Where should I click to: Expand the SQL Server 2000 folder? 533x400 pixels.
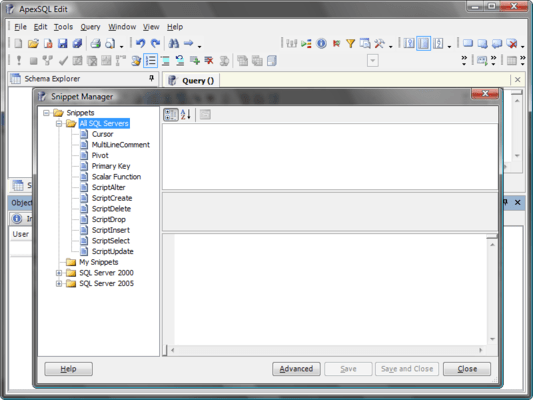pos(59,273)
